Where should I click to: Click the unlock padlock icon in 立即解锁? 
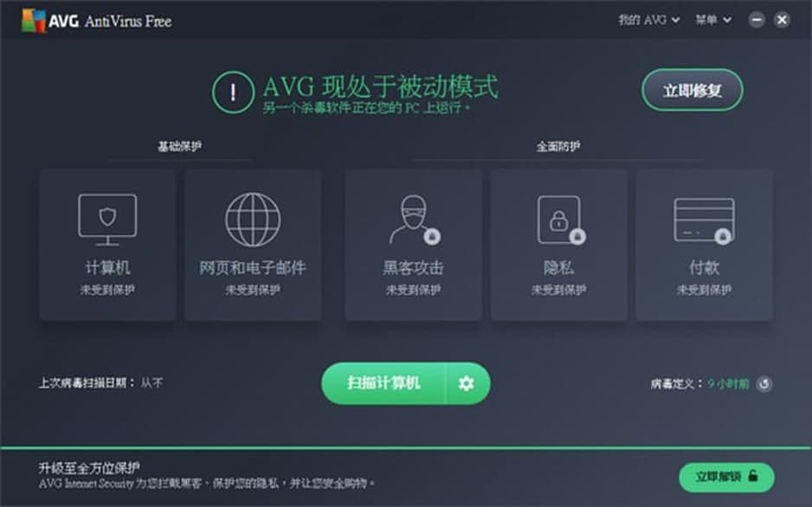(x=753, y=476)
